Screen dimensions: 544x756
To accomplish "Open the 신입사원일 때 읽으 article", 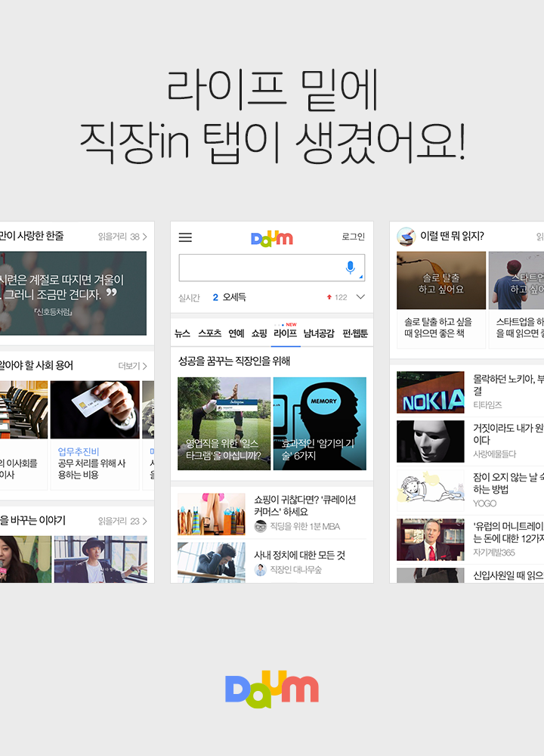I will tap(508, 575).
